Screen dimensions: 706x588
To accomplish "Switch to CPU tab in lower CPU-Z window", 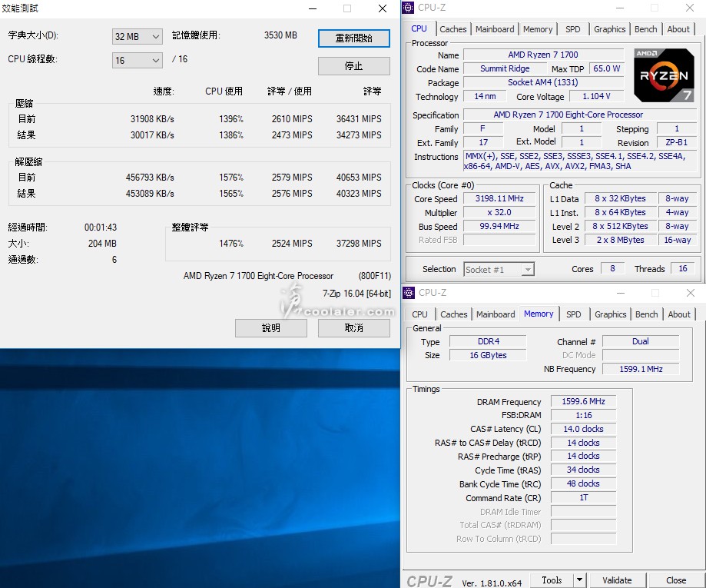I will click(419, 314).
